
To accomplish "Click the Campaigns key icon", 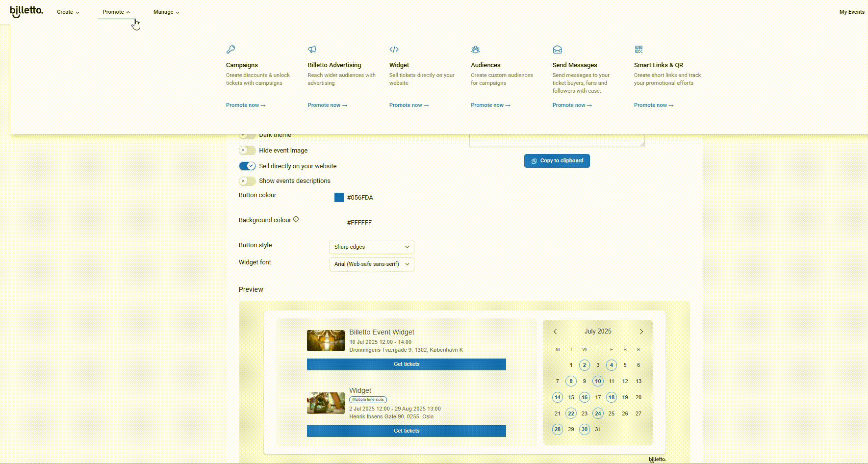I will coord(230,50).
